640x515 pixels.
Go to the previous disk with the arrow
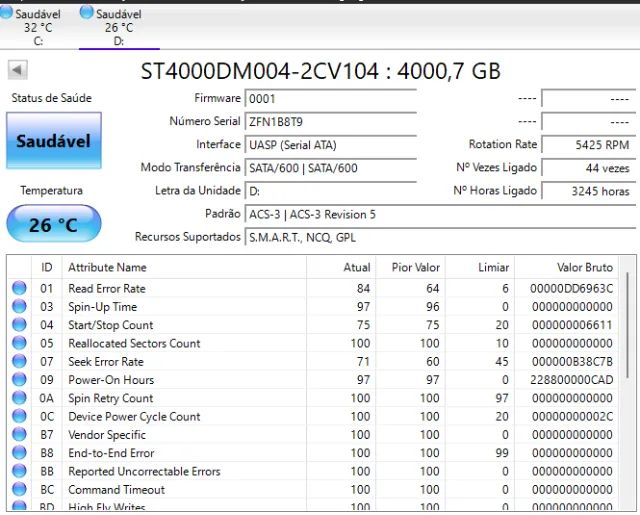tap(18, 70)
